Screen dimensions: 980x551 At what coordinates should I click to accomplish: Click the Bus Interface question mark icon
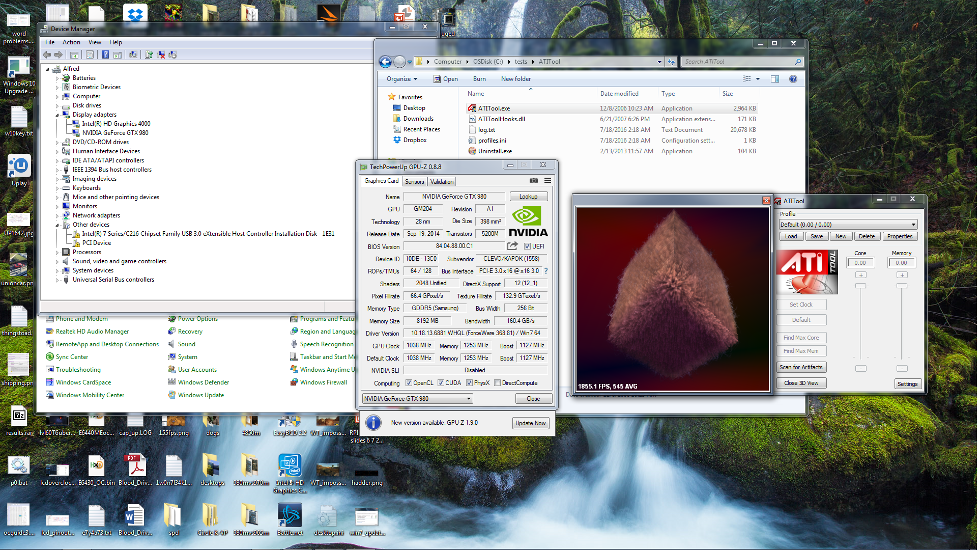click(x=547, y=271)
